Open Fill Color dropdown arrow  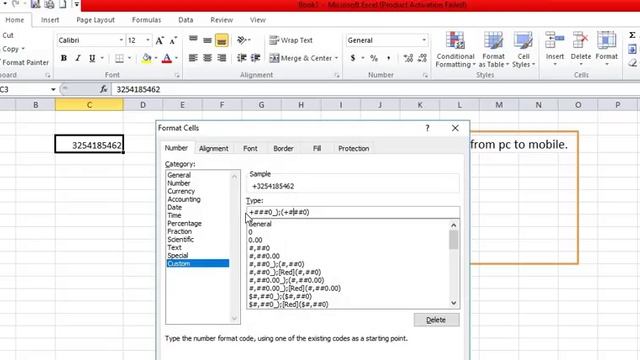click(x=156, y=58)
